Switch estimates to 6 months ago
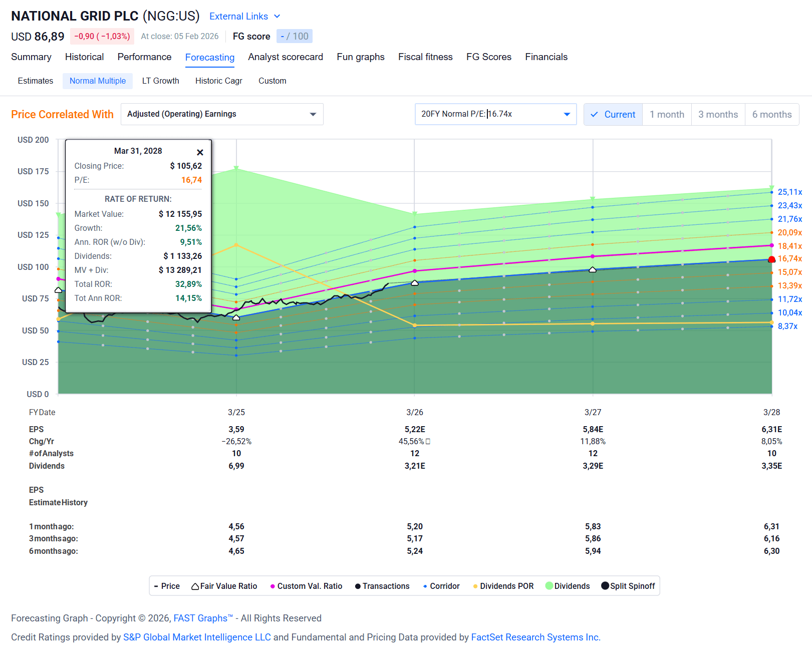 coord(771,114)
